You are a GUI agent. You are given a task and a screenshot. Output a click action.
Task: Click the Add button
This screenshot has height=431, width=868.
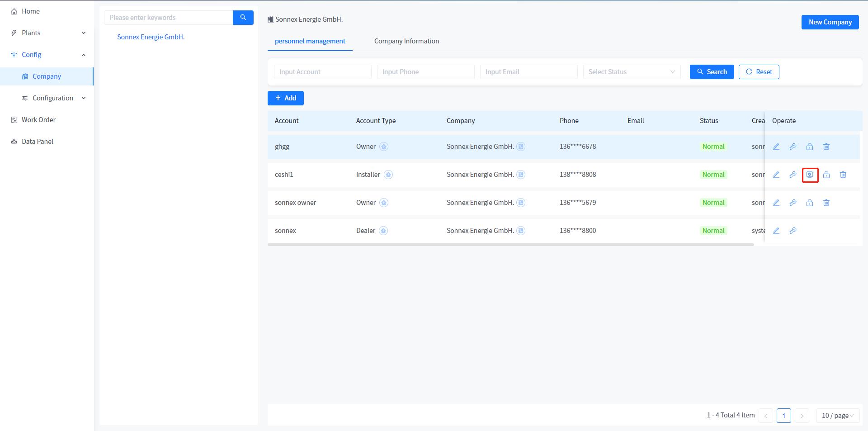pyautogui.click(x=286, y=98)
